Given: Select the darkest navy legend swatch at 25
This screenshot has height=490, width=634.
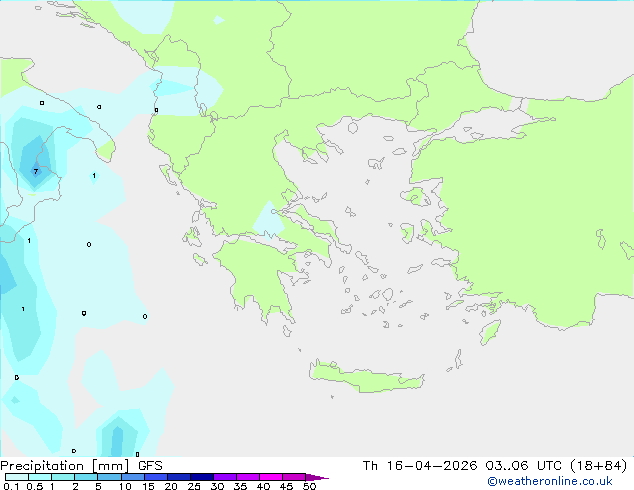Looking at the screenshot, I should pos(202,477).
